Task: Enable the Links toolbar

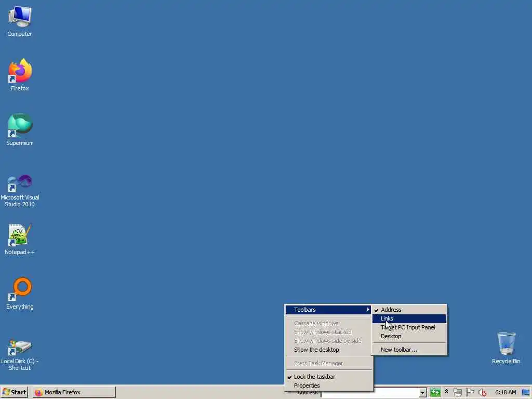Action: coord(409,318)
